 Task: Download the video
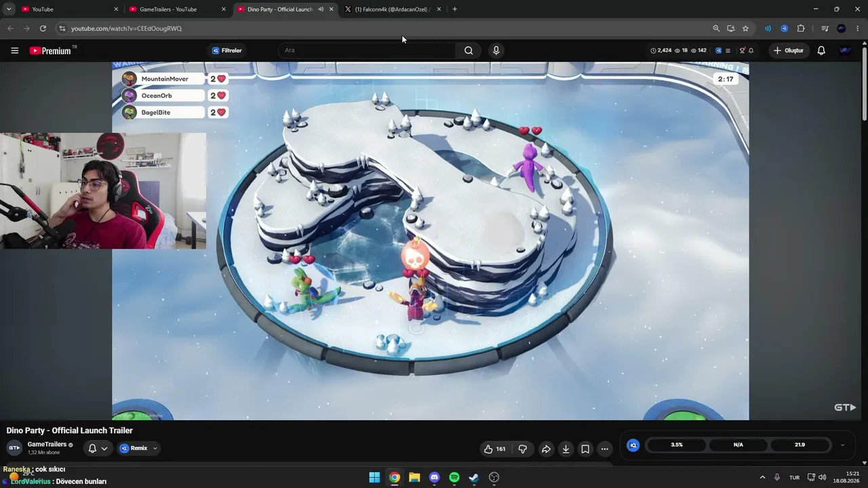click(x=566, y=449)
